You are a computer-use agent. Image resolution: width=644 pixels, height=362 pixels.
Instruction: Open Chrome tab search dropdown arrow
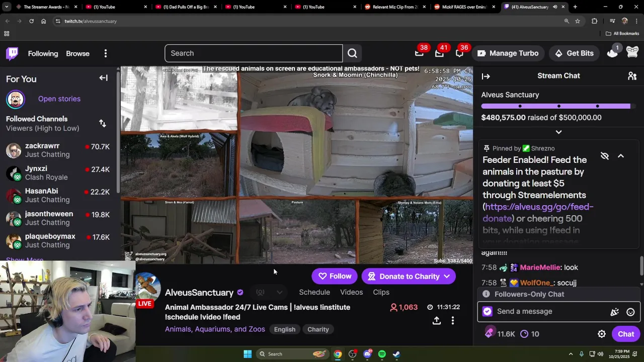[7, 7]
